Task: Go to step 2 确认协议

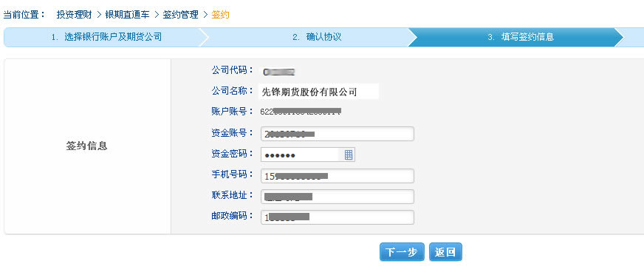Action: point(317,37)
